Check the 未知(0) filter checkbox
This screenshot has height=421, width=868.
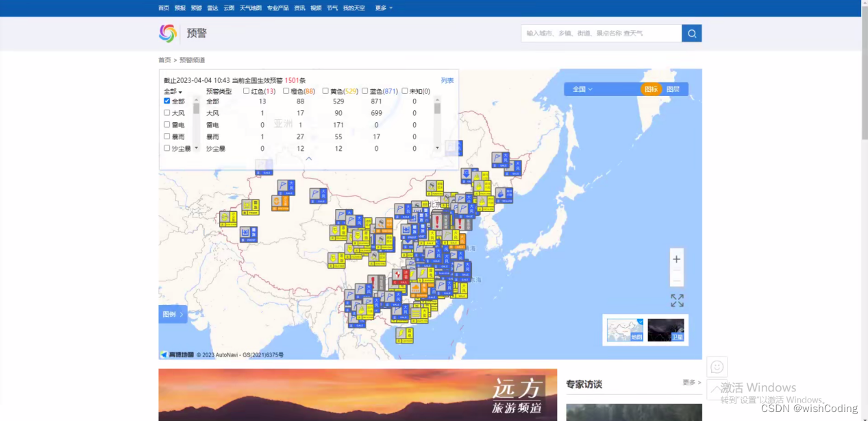(x=404, y=91)
